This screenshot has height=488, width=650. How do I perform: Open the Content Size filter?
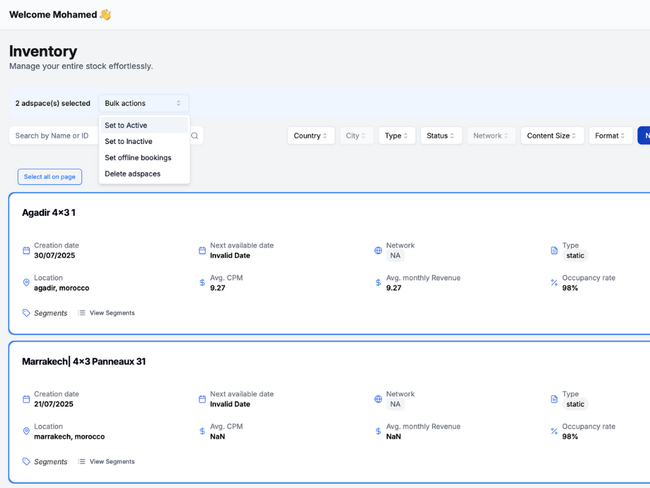[551, 136]
